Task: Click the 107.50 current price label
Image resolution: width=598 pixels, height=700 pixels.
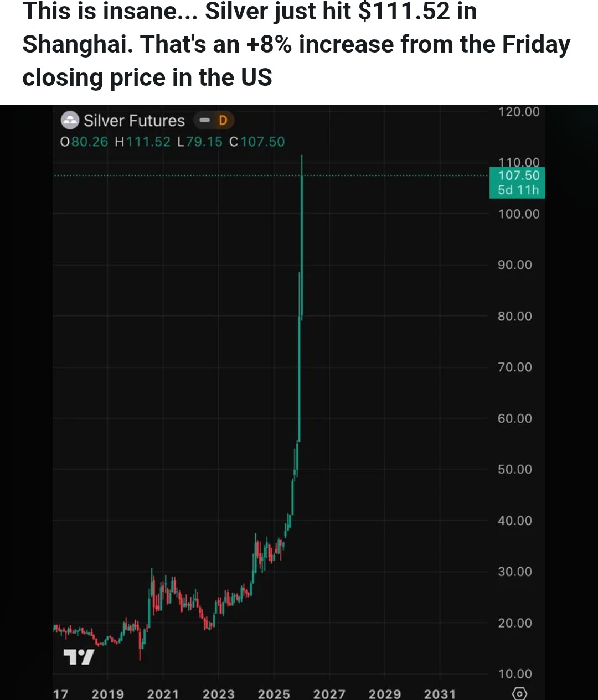Action: [518, 176]
